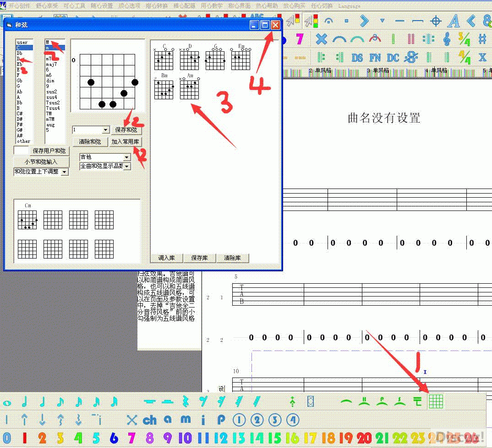Open the 开心创作 menu
Image resolution: width=492 pixels, height=448 pixels.
tap(19, 5)
